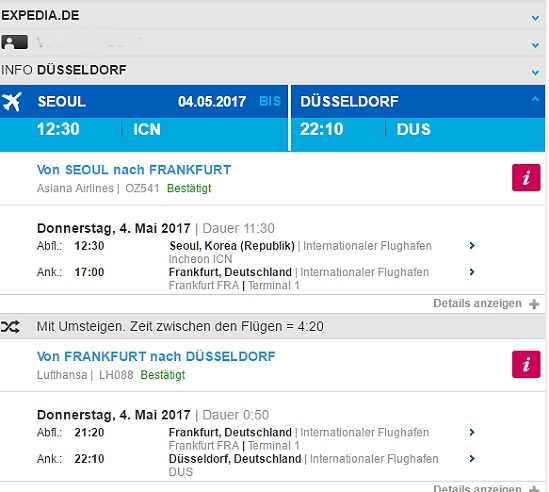Expand the traveler name section chevron
Image resolution: width=549 pixels, height=492 pixels.
(x=535, y=45)
